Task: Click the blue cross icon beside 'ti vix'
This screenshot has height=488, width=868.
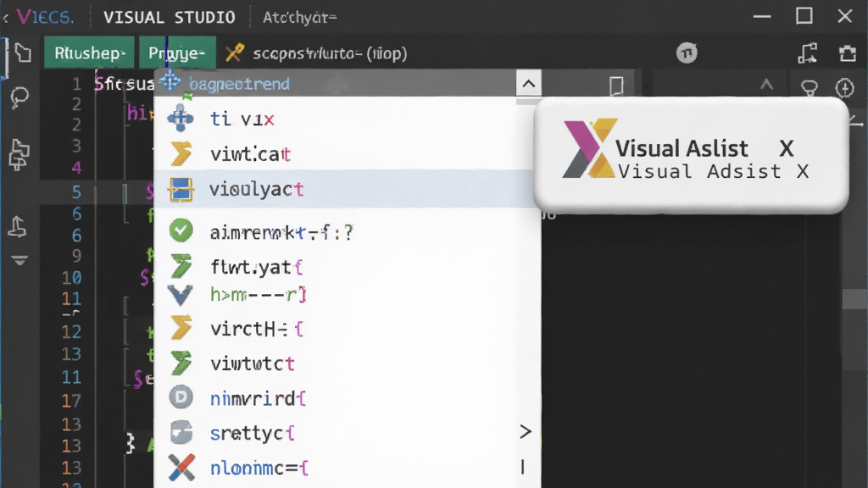Action: (x=181, y=118)
